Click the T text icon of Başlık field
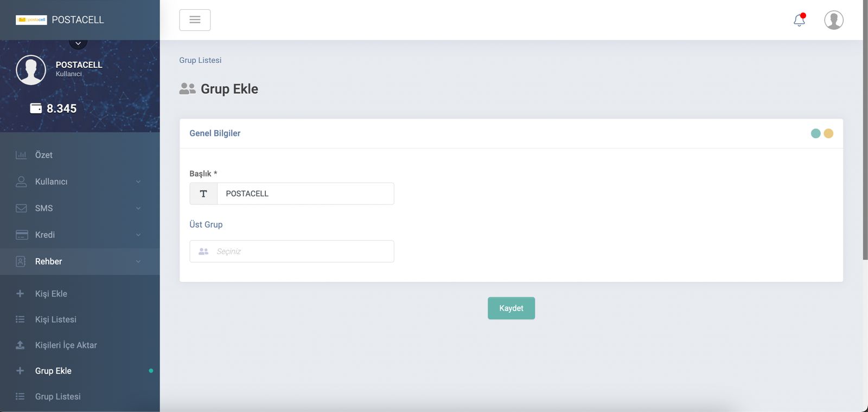 (203, 194)
